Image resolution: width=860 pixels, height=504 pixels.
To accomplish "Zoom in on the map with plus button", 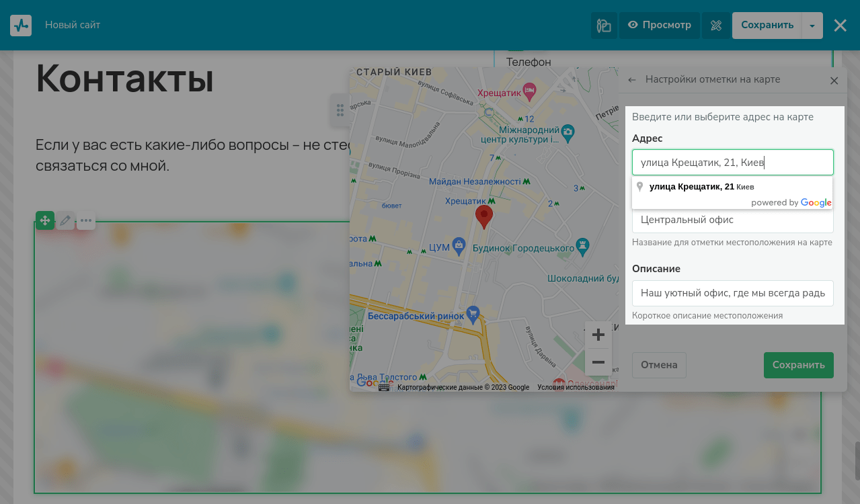I will [598, 335].
